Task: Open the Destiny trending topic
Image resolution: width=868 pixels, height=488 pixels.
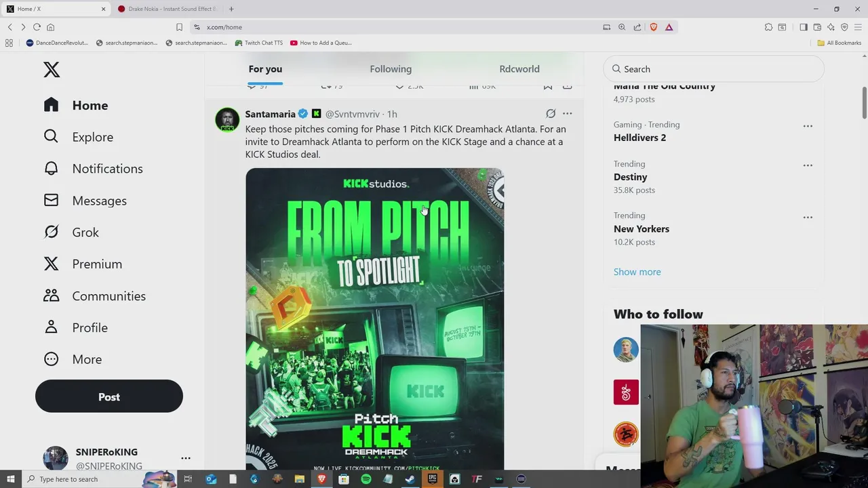Action: (x=630, y=177)
